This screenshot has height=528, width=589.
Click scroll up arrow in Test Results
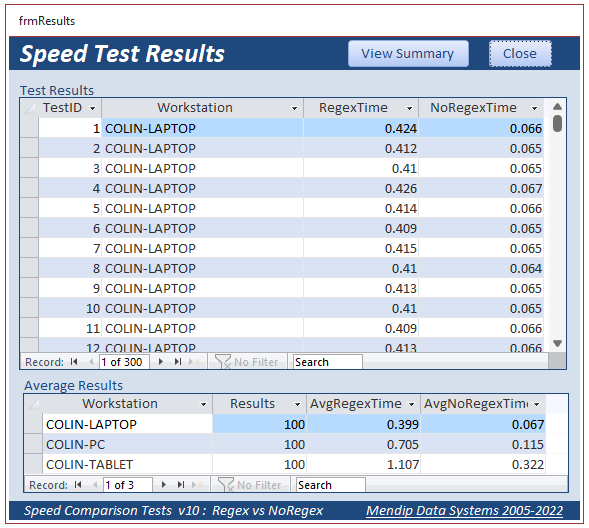coord(557,107)
